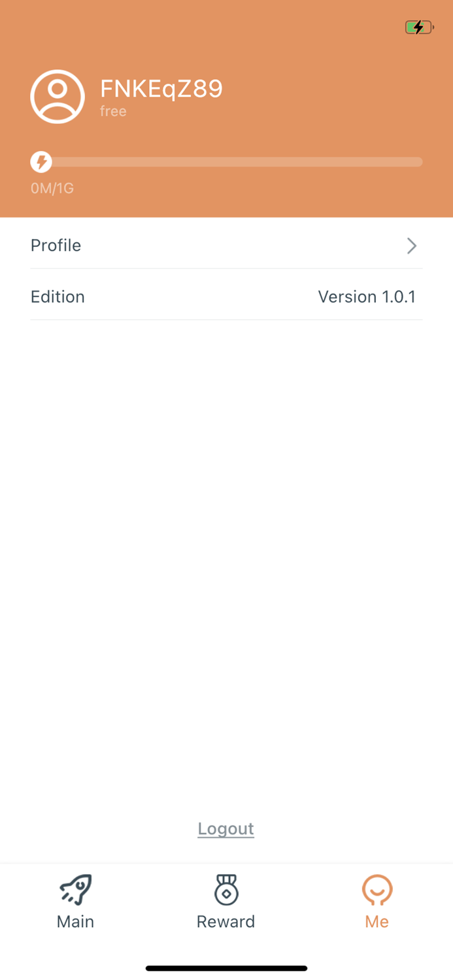Screen dimensions: 453x980
Task: Select the Reward medal icon
Action: tap(226, 890)
